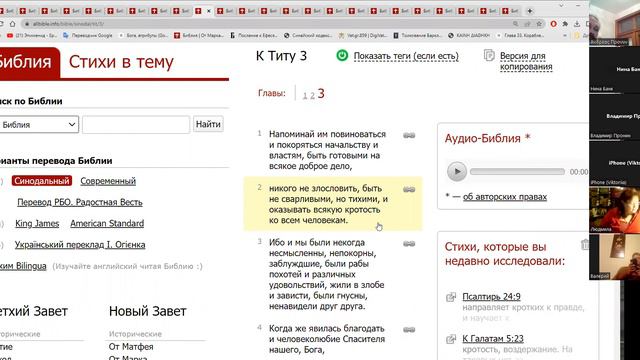
Task: Open recent verse К Галатам 5:23
Action: click(493, 338)
